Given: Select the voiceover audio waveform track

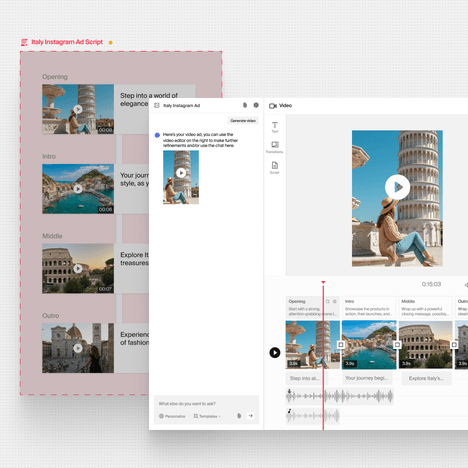Looking at the screenshot, I should pos(340,396).
